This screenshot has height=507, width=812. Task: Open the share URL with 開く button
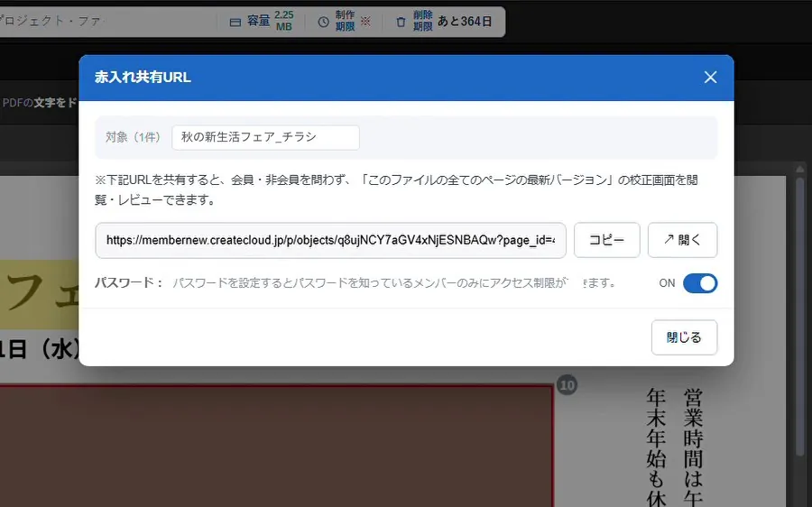pos(683,240)
